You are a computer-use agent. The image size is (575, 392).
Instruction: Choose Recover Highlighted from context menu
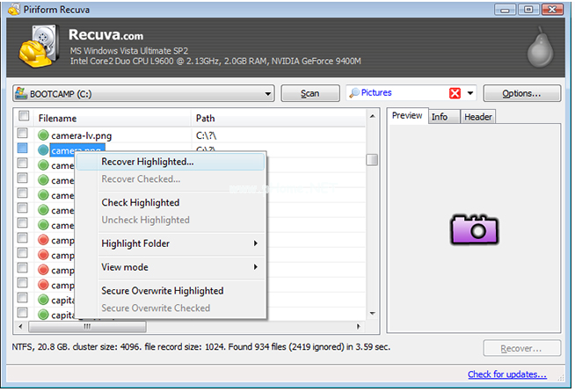click(x=148, y=162)
